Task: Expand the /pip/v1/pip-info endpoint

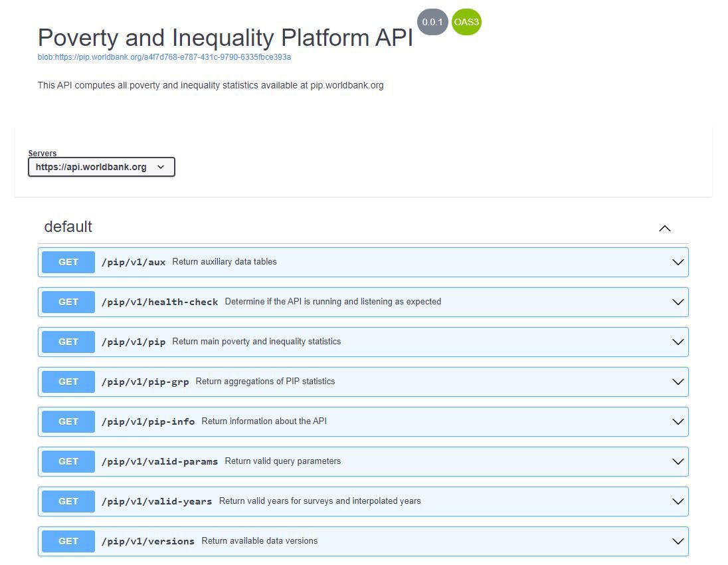Action: tap(678, 421)
